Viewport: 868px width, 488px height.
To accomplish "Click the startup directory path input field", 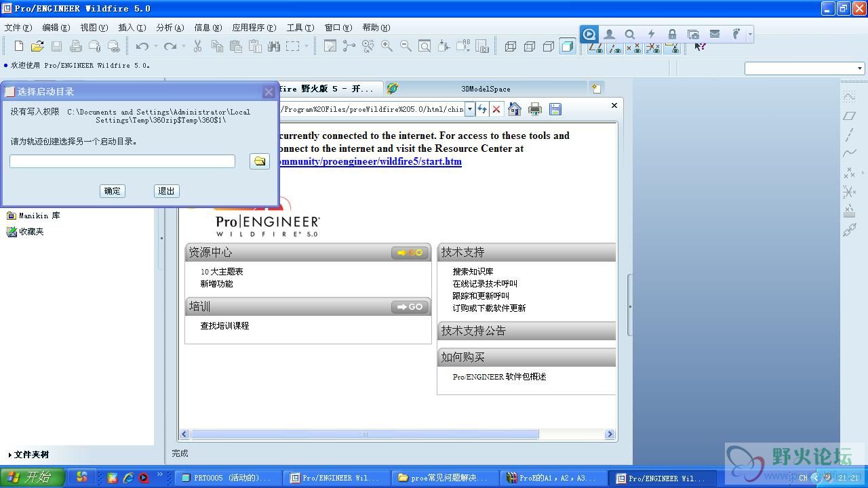I will coord(122,161).
